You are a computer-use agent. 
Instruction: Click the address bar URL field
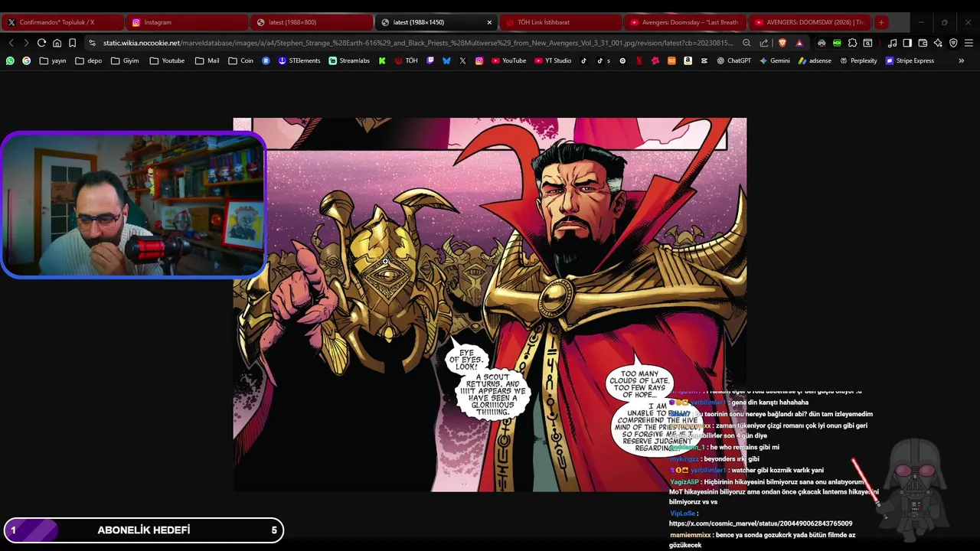[x=417, y=43]
